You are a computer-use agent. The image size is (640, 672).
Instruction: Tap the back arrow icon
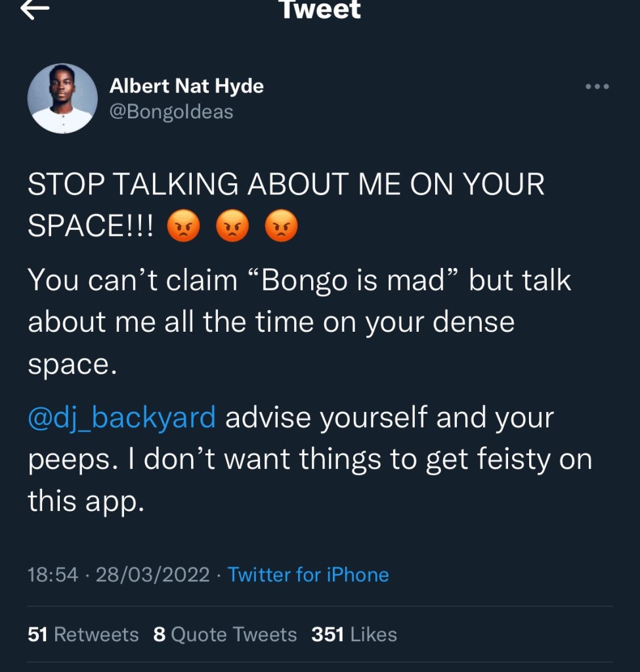click(35, 9)
